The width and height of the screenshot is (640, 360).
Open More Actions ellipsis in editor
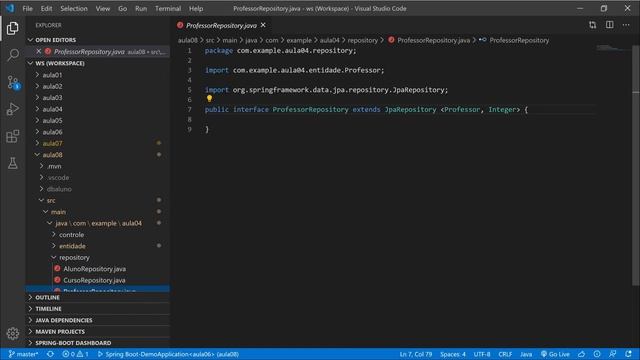tap(626, 25)
